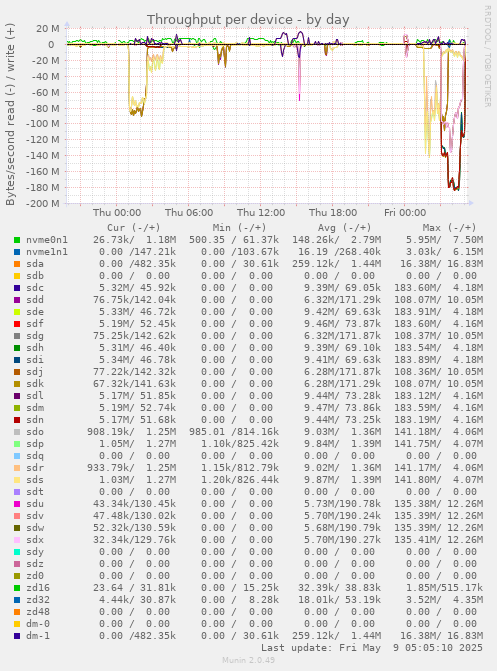This screenshot has height=671, width=497.
Task: Click the 'sdb' legend label
Action: click(x=35, y=276)
